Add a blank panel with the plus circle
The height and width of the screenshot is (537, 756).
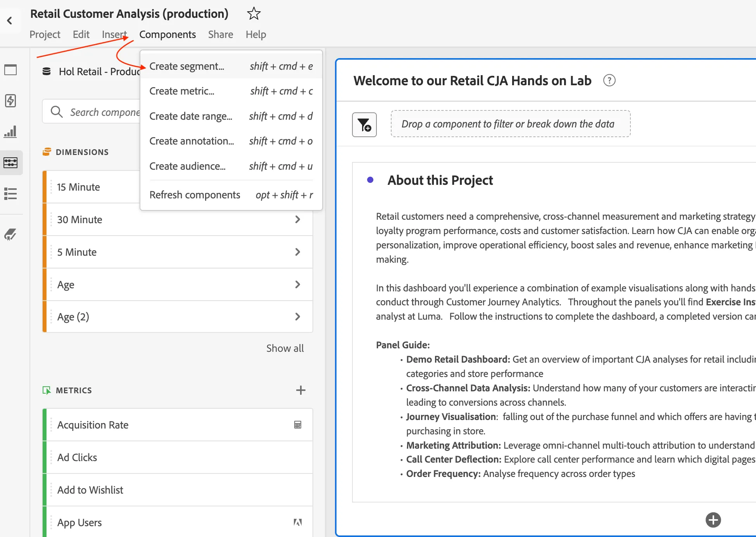coord(713,520)
